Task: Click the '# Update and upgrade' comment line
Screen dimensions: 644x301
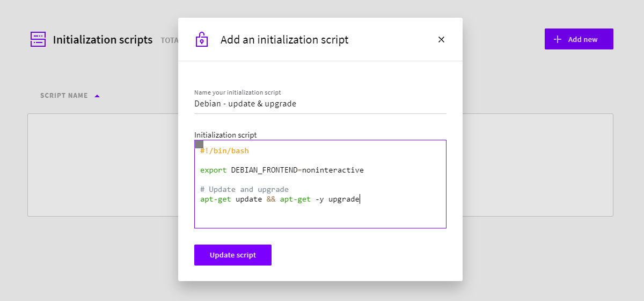Action: click(244, 190)
